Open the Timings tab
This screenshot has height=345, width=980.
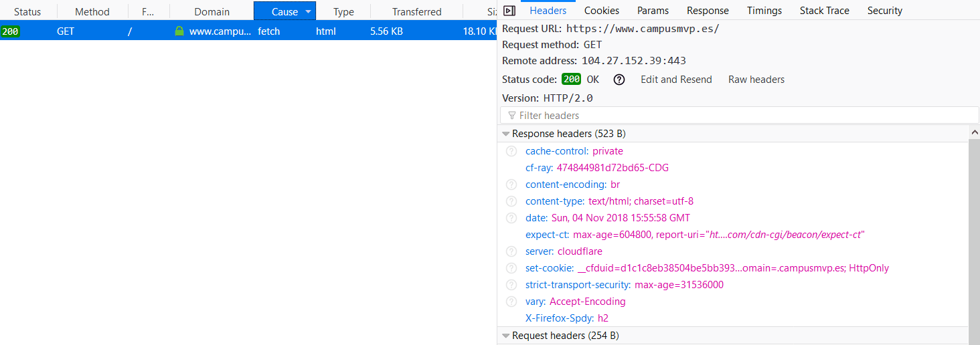click(x=764, y=11)
